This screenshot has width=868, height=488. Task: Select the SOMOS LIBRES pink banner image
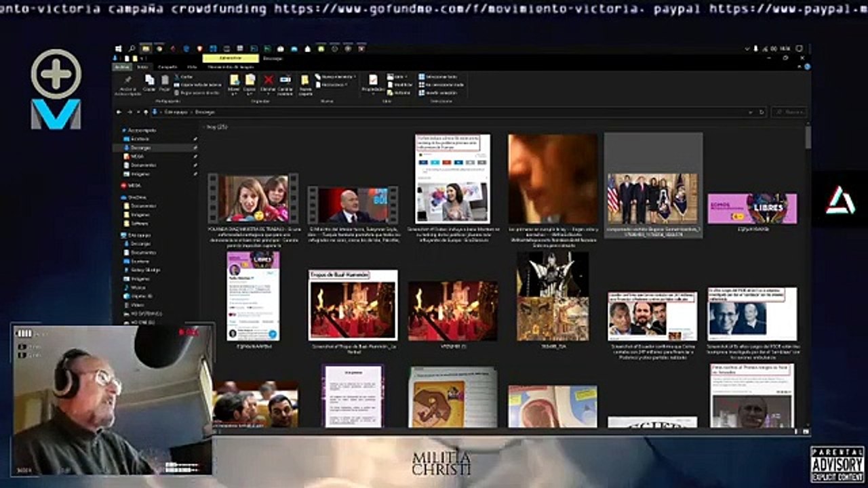[752, 208]
